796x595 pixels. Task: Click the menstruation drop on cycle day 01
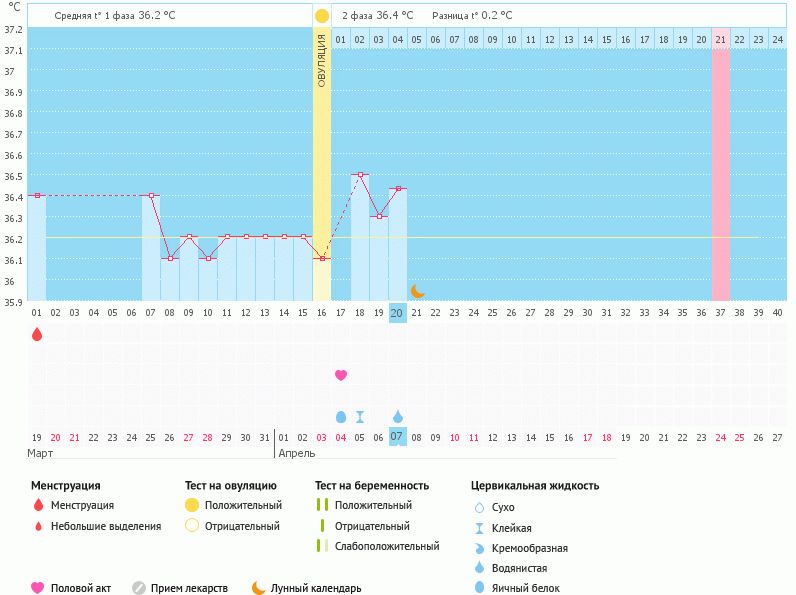coord(37,334)
